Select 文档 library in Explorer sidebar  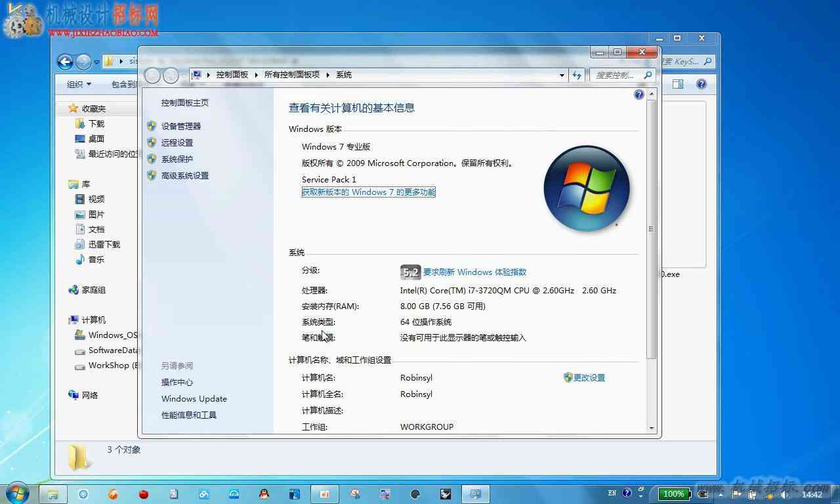pos(96,229)
